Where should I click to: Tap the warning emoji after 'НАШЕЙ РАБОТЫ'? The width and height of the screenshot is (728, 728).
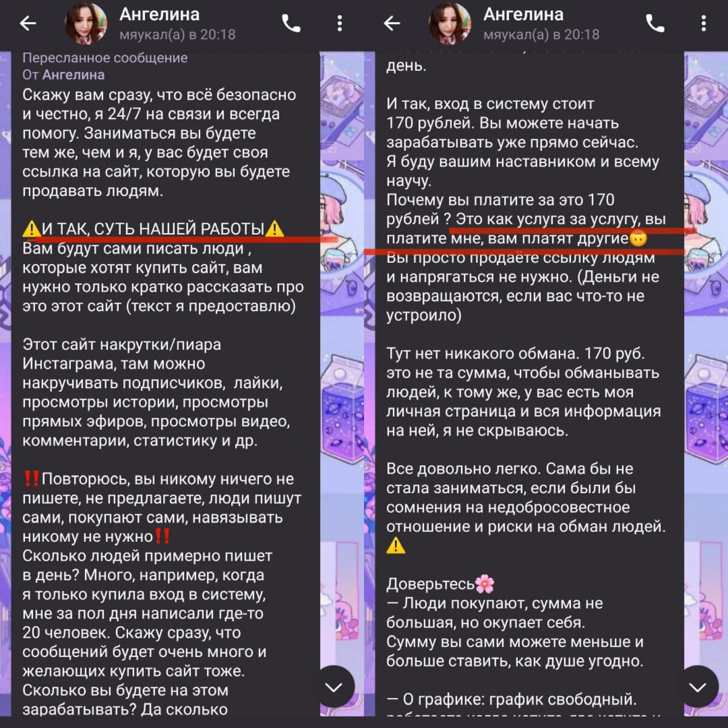click(x=275, y=229)
